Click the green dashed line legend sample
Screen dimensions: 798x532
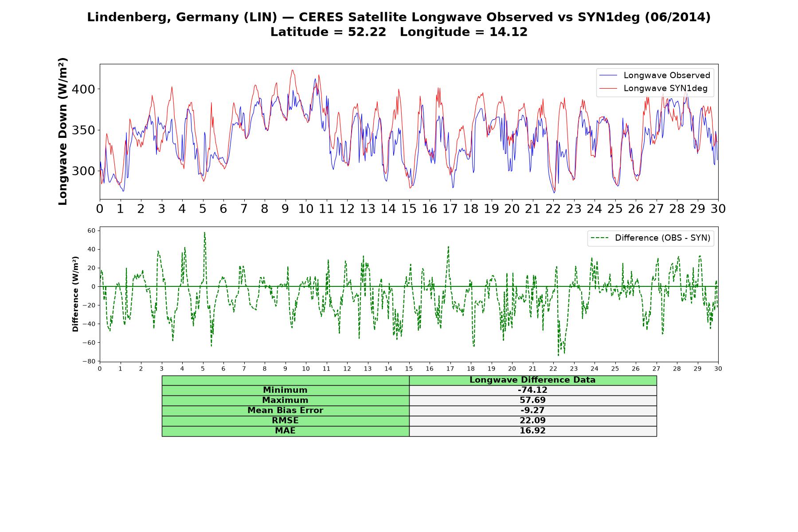599,238
